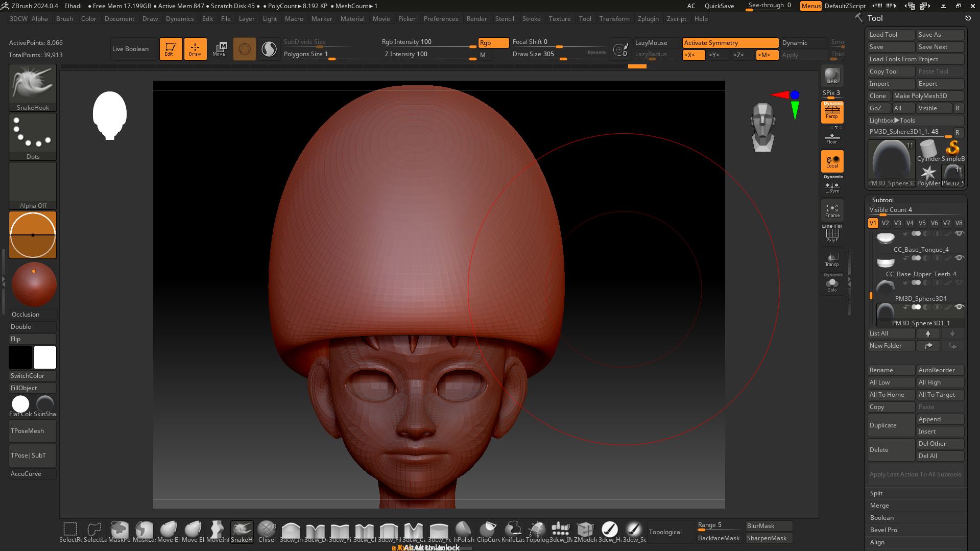Select the MaskPen brush icon
Image resolution: width=980 pixels, height=551 pixels.
tap(119, 532)
